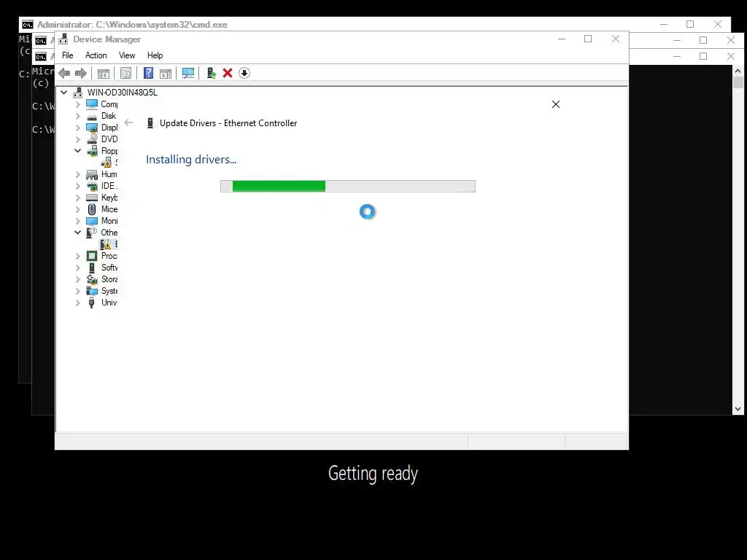Click the Device Manager title bar icon
This screenshot has height=560, width=747.
pos(63,39)
